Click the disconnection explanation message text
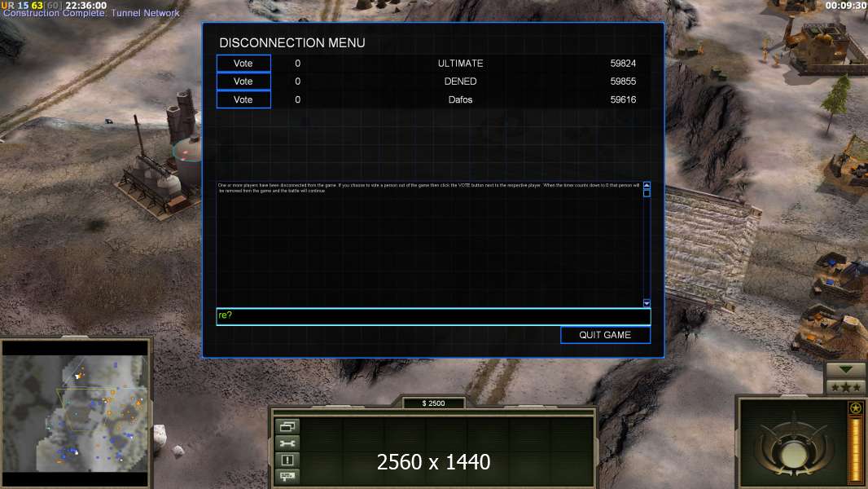The width and height of the screenshot is (868, 489). tap(429, 187)
